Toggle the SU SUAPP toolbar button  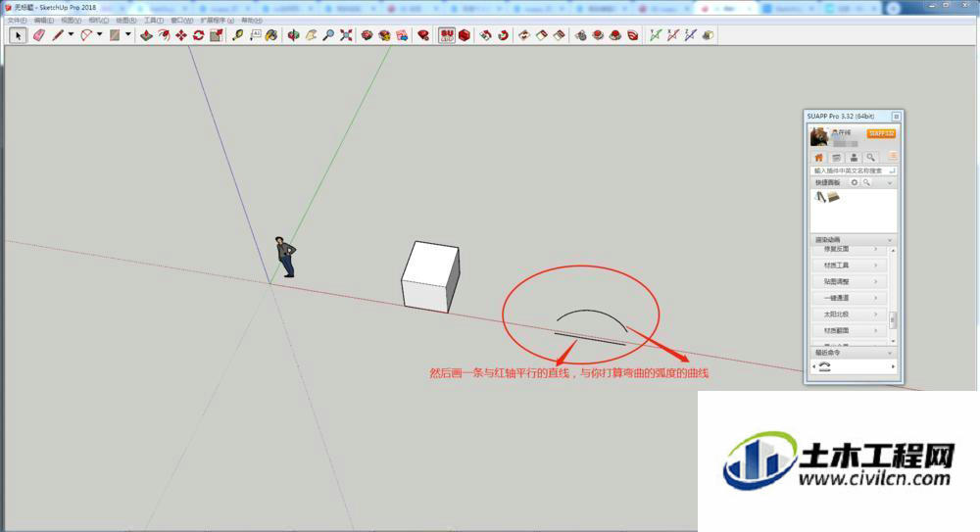click(447, 35)
